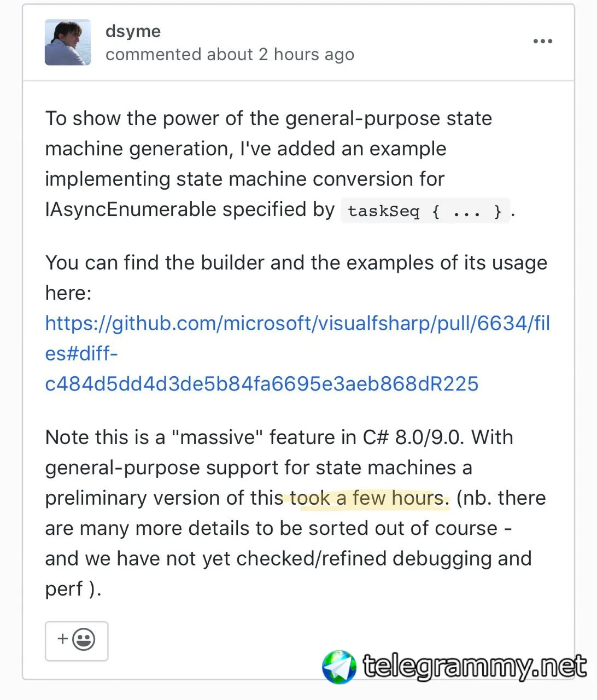
Task: Click the taskSeq inline code snippet
Action: coord(425,211)
